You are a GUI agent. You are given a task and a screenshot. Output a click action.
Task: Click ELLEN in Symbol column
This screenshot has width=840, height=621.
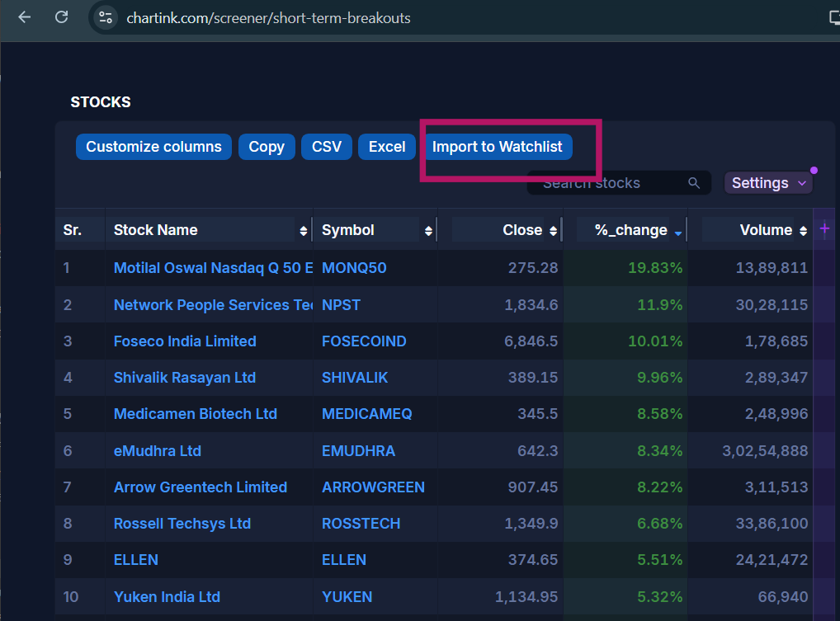tap(344, 560)
